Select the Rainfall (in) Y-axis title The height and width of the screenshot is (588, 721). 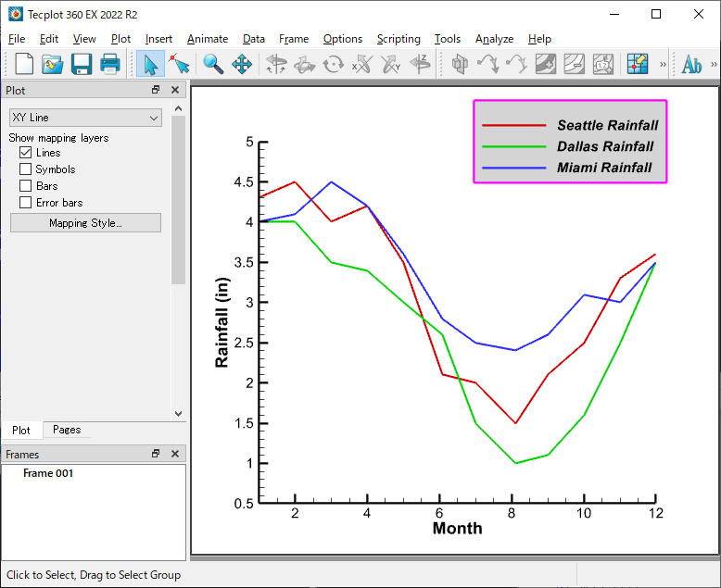(x=221, y=322)
